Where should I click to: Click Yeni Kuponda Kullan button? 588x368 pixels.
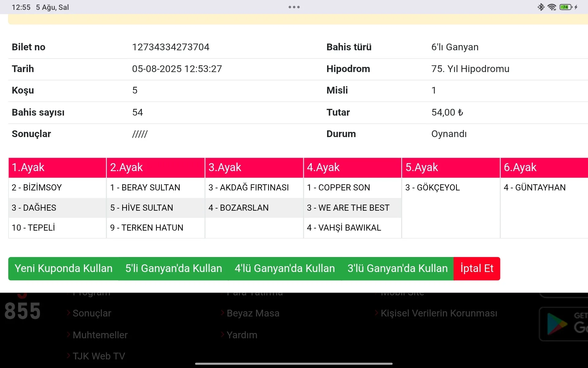(x=64, y=268)
